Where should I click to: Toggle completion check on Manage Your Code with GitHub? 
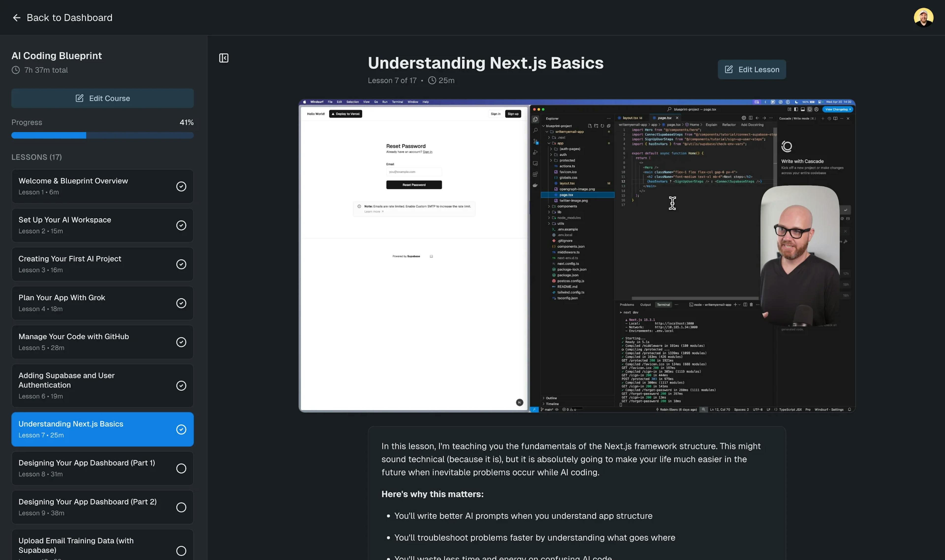pyautogui.click(x=181, y=342)
